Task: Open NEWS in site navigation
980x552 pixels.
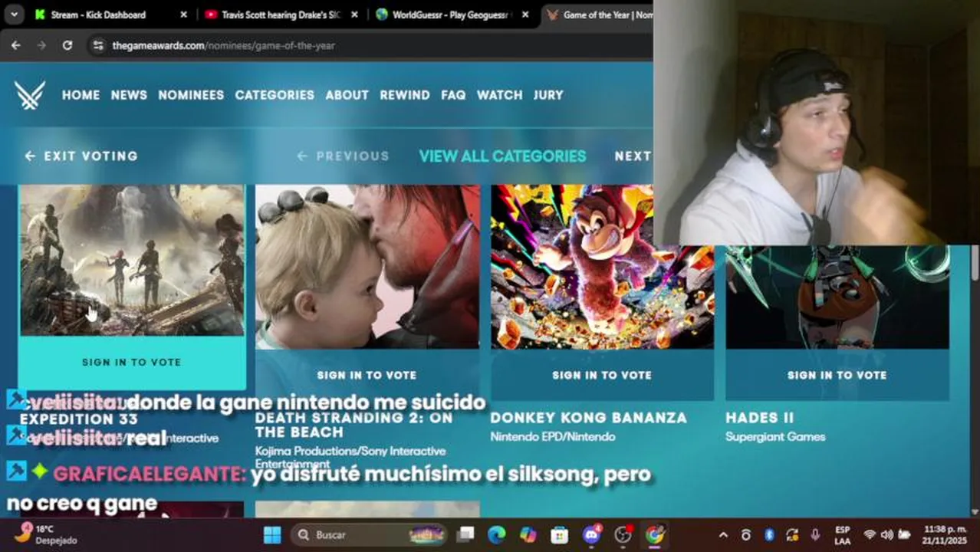Action: pos(129,95)
